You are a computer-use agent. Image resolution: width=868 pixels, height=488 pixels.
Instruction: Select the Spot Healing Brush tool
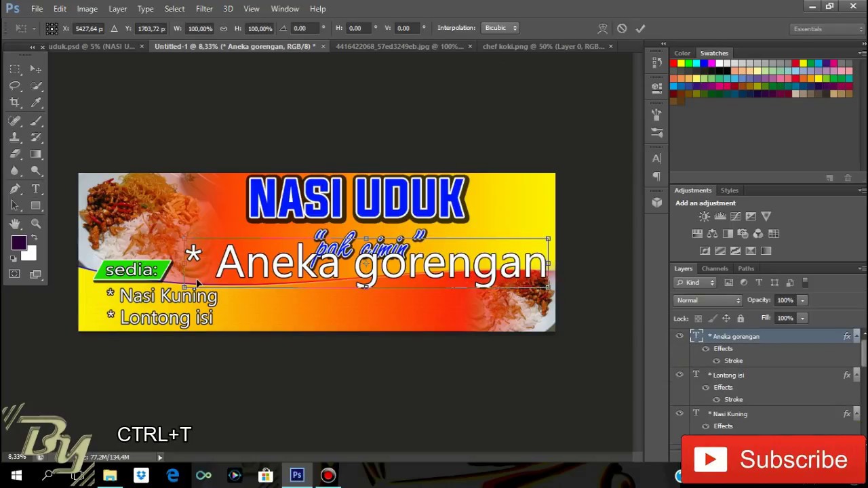point(15,121)
